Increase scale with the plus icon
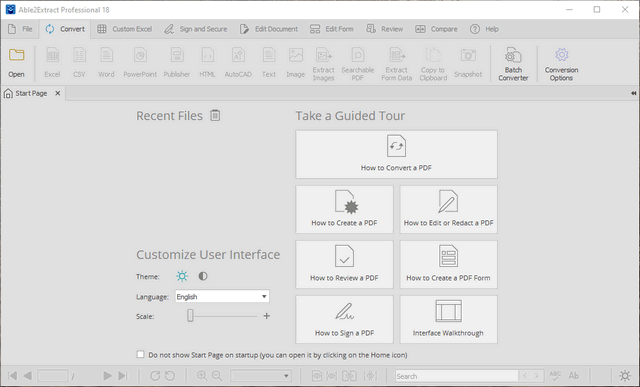640x387 pixels. [x=267, y=316]
